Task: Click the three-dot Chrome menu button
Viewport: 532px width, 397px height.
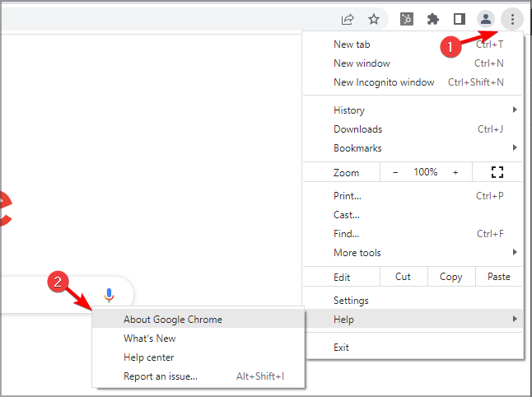Action: point(512,19)
